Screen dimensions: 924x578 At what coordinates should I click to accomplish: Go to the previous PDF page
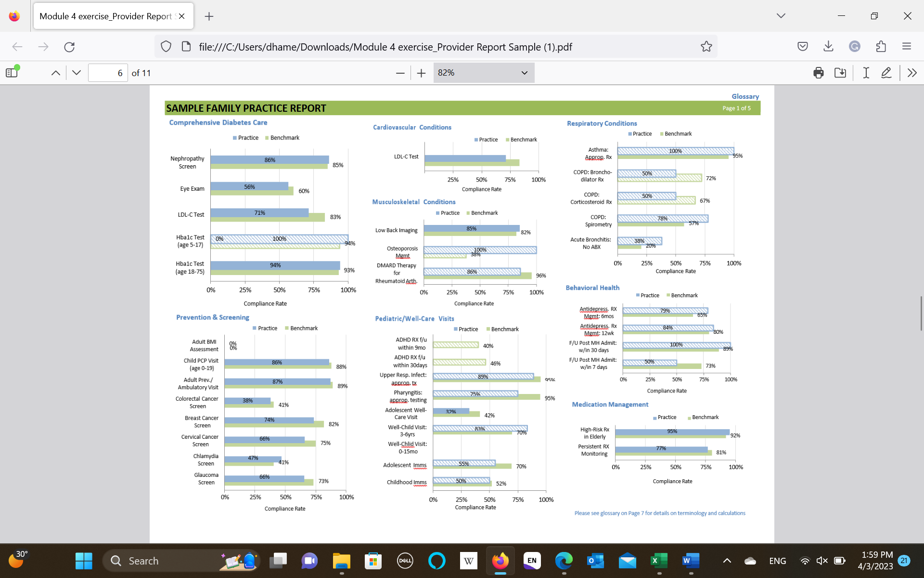[x=55, y=72]
